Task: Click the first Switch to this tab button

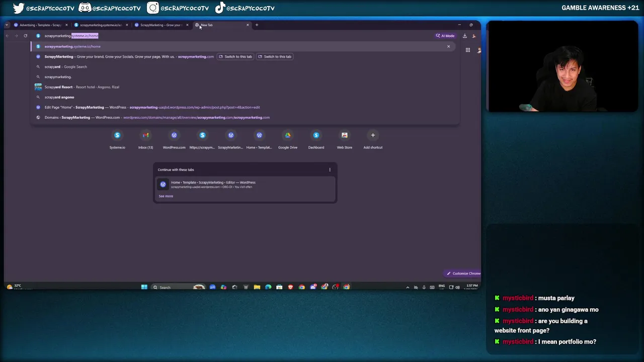Action: (235, 56)
